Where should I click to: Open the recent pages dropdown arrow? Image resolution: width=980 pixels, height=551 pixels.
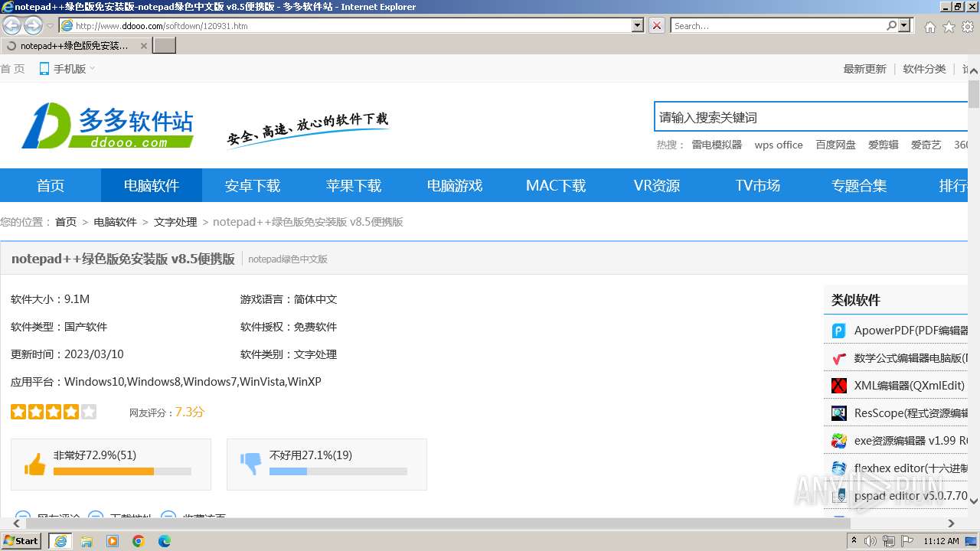51,26
